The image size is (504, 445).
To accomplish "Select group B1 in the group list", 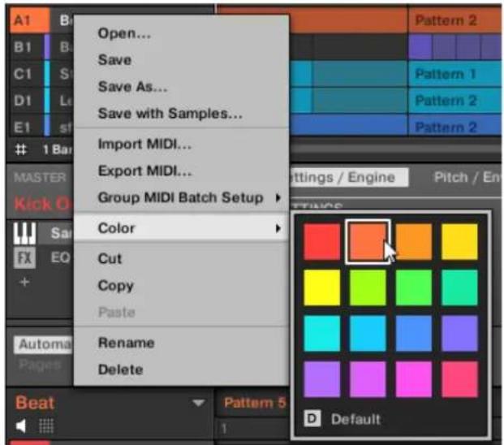I will point(28,47).
